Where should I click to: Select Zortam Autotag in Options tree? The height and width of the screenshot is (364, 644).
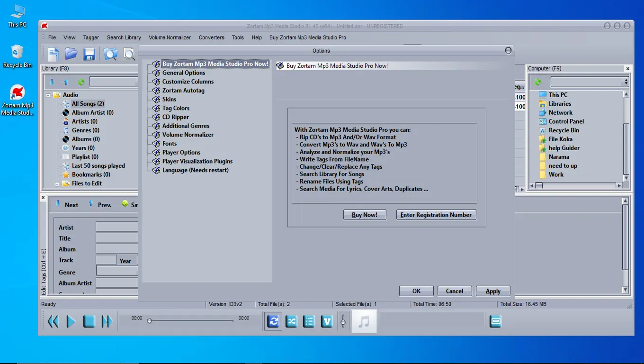coord(183,91)
